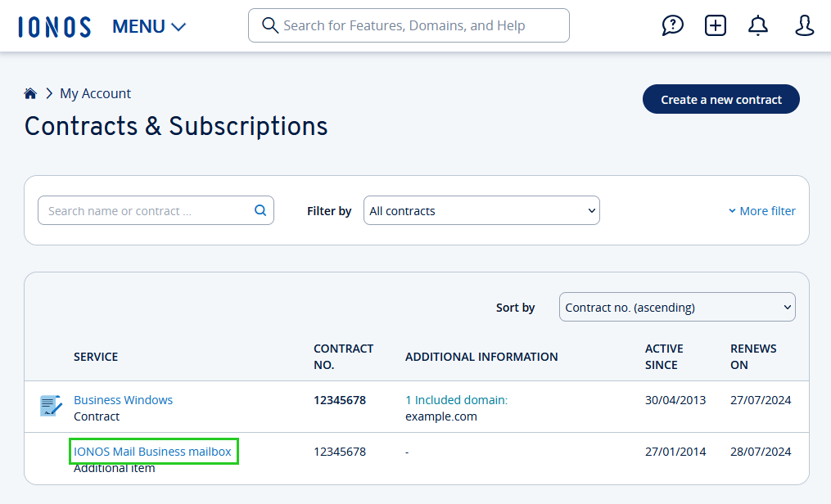The image size is (831, 504).
Task: Open the notifications bell icon
Action: click(757, 25)
